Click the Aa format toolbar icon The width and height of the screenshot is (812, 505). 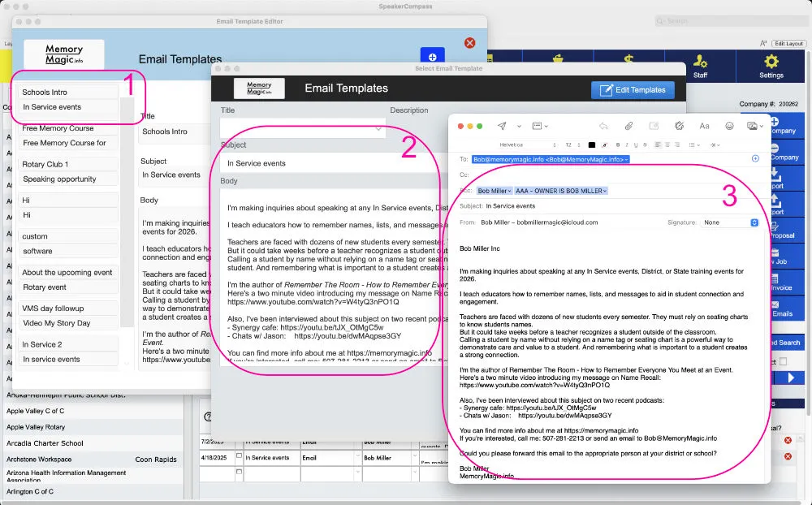pos(704,126)
